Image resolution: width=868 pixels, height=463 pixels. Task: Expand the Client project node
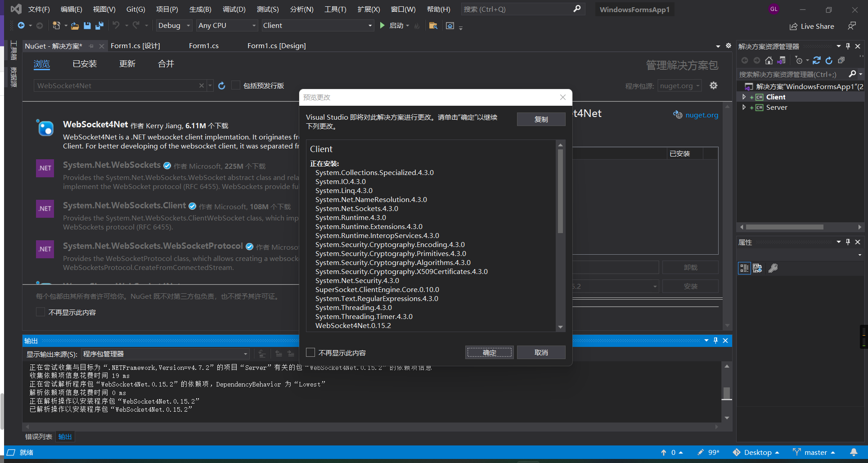click(744, 97)
